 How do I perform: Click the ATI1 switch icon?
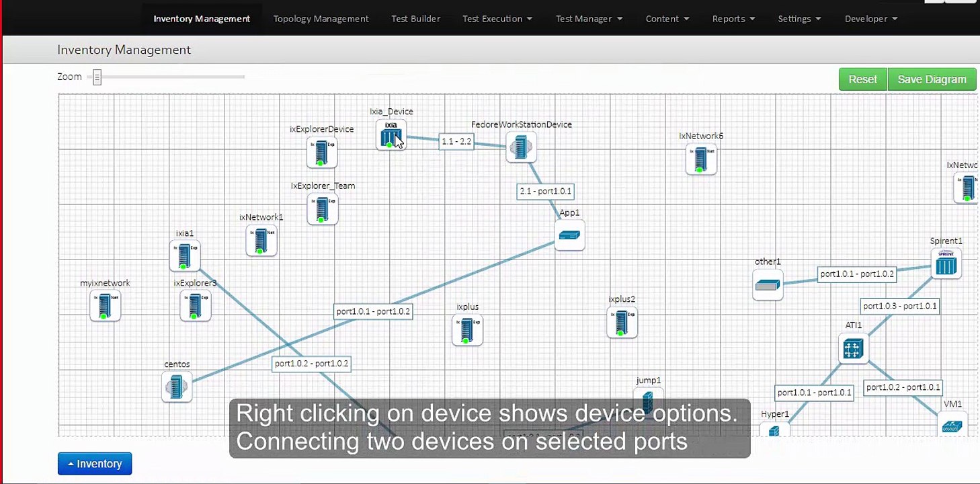coord(853,349)
